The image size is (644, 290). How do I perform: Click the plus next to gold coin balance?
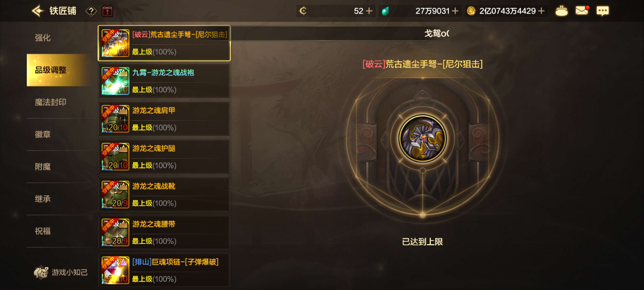(x=541, y=11)
